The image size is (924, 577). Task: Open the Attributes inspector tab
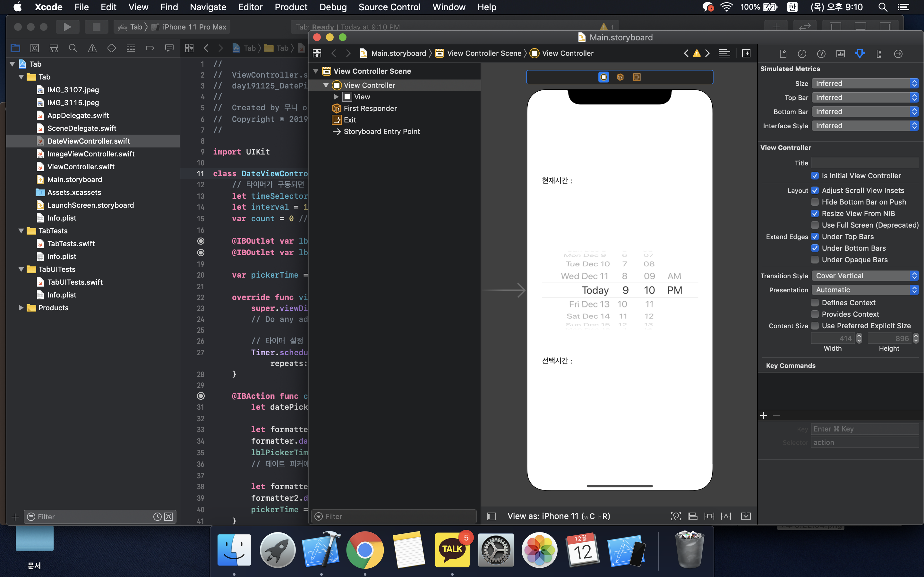tap(860, 54)
